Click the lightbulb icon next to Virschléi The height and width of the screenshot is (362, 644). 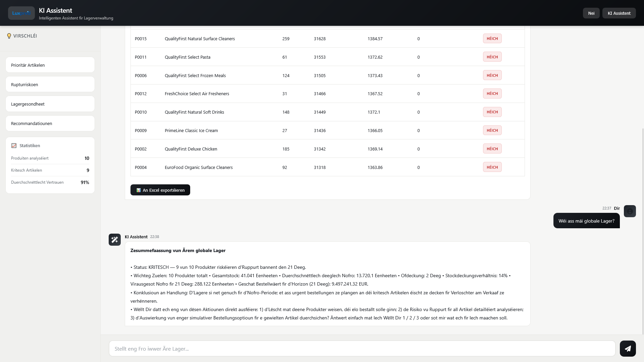(x=9, y=36)
